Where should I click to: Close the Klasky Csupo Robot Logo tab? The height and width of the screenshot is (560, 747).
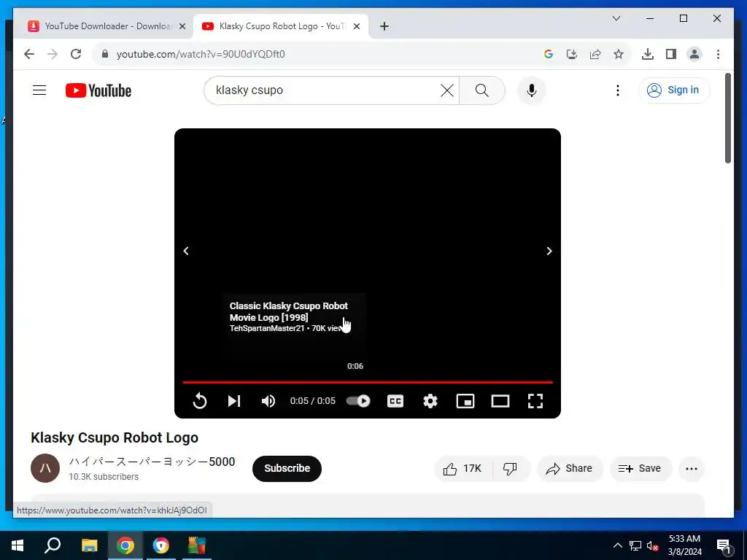click(356, 26)
